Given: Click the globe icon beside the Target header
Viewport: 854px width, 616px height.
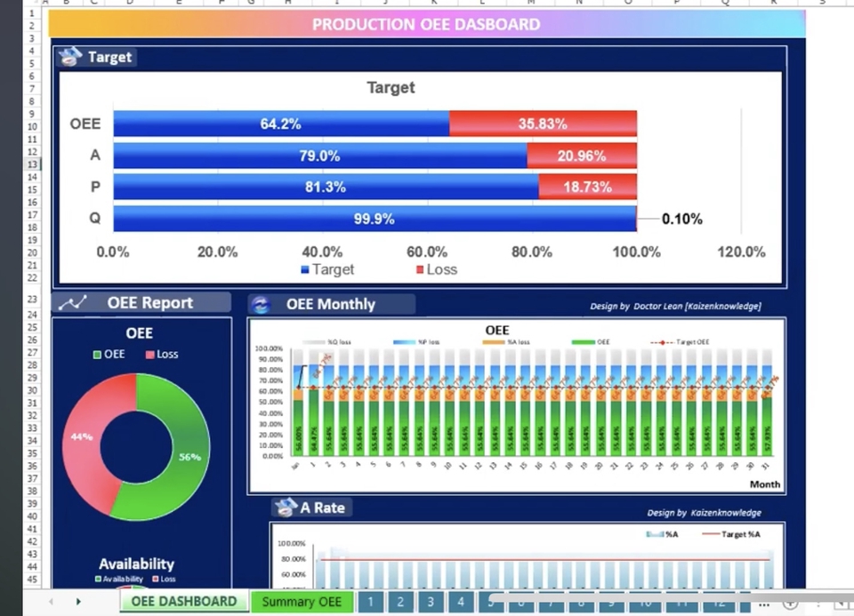Looking at the screenshot, I should [x=70, y=56].
